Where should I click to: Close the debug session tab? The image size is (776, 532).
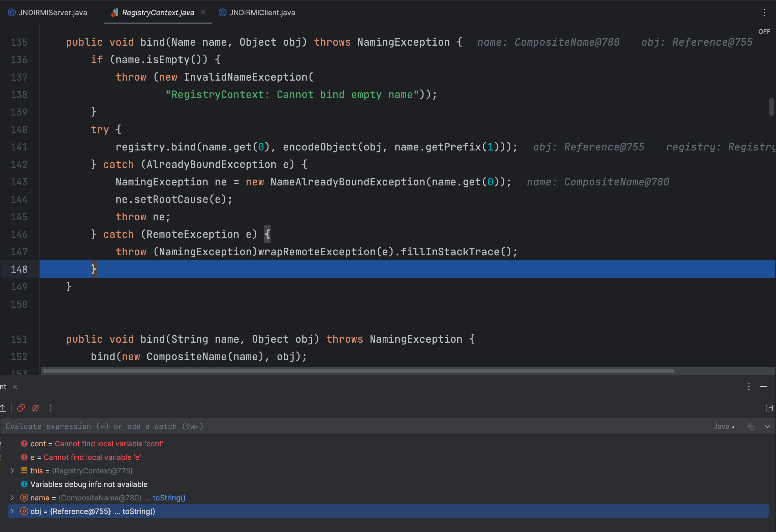[15, 387]
